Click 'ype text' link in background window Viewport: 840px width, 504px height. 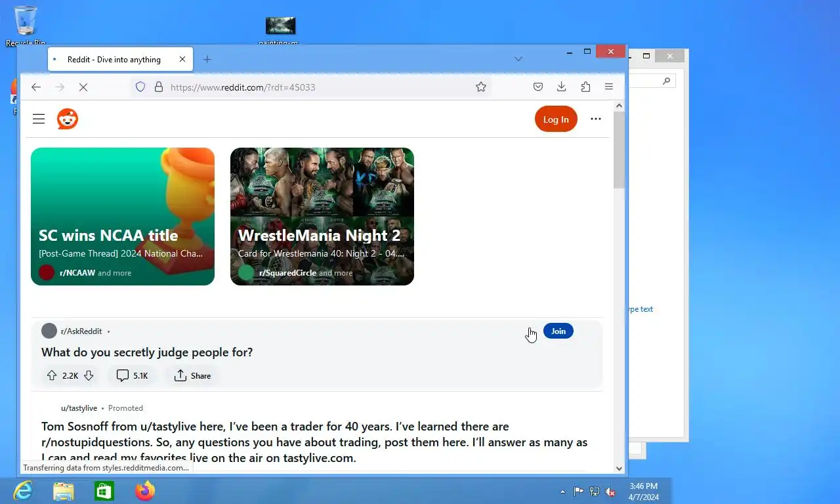tap(640, 309)
